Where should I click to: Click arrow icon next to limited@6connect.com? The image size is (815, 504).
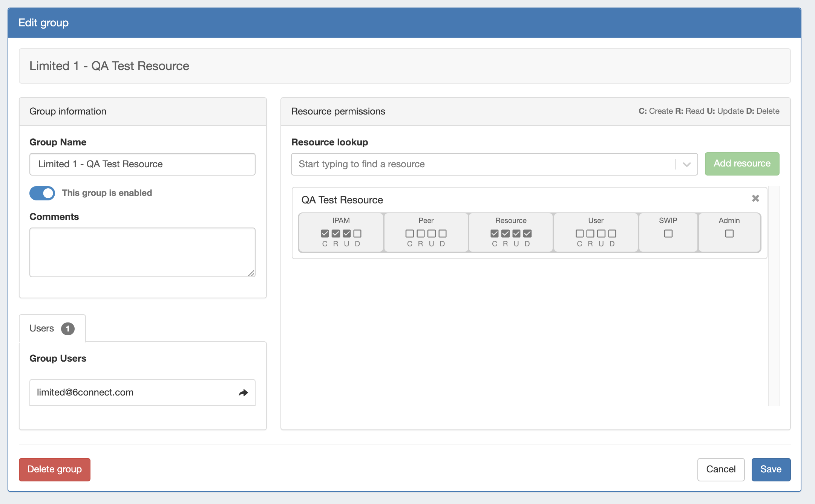click(244, 393)
